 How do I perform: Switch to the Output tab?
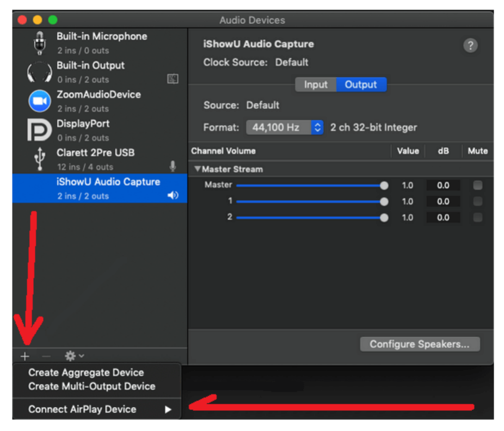(x=361, y=84)
